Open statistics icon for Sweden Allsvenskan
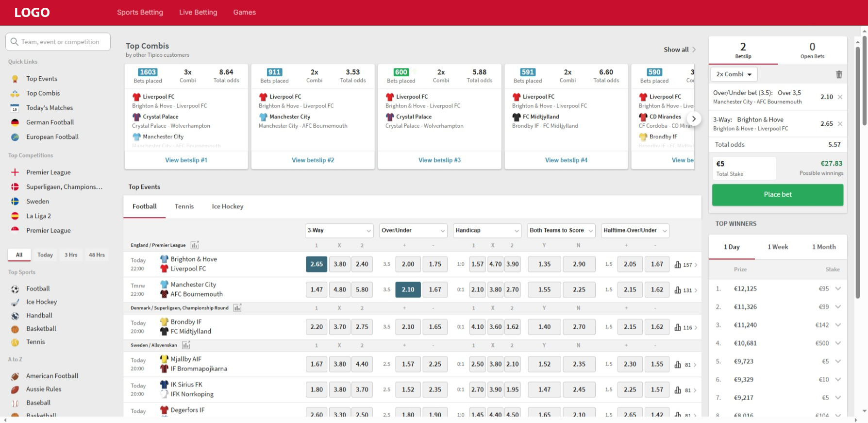868x423 pixels. click(186, 345)
